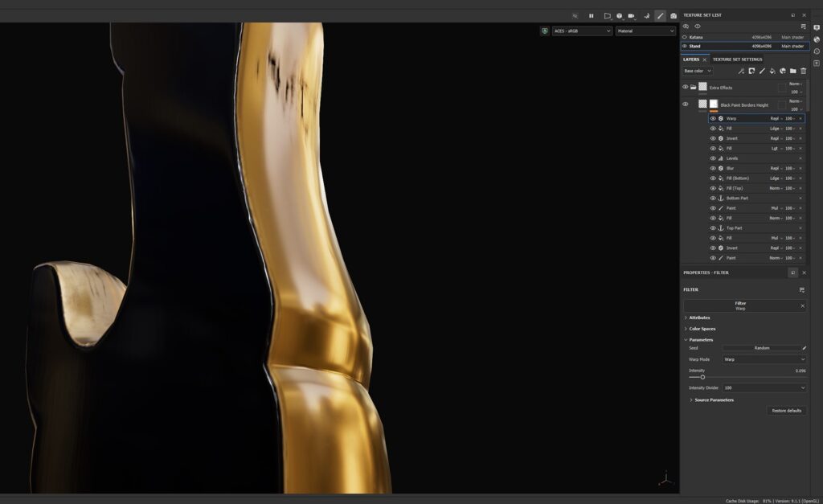Add a folder in layers toolbar
Screen dimensions: 823x504
point(793,71)
